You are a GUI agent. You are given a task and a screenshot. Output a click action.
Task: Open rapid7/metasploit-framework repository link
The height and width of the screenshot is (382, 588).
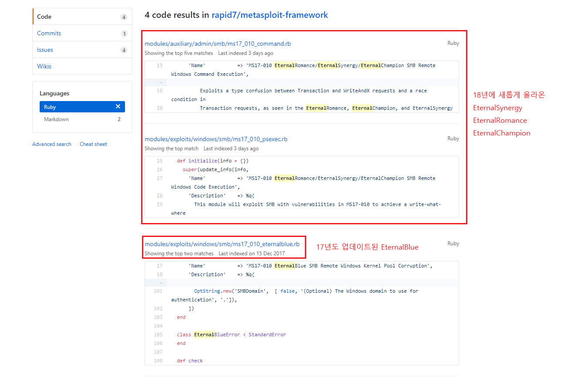[x=270, y=15]
